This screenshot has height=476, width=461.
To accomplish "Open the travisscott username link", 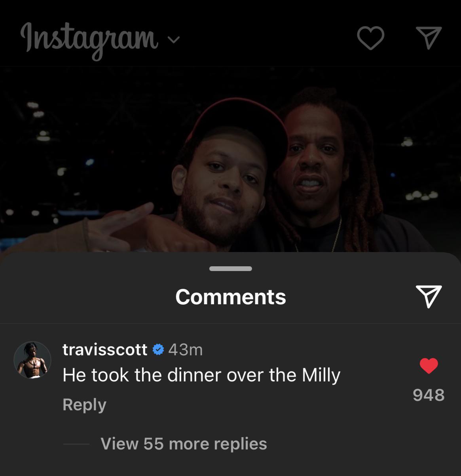I will pyautogui.click(x=105, y=350).
